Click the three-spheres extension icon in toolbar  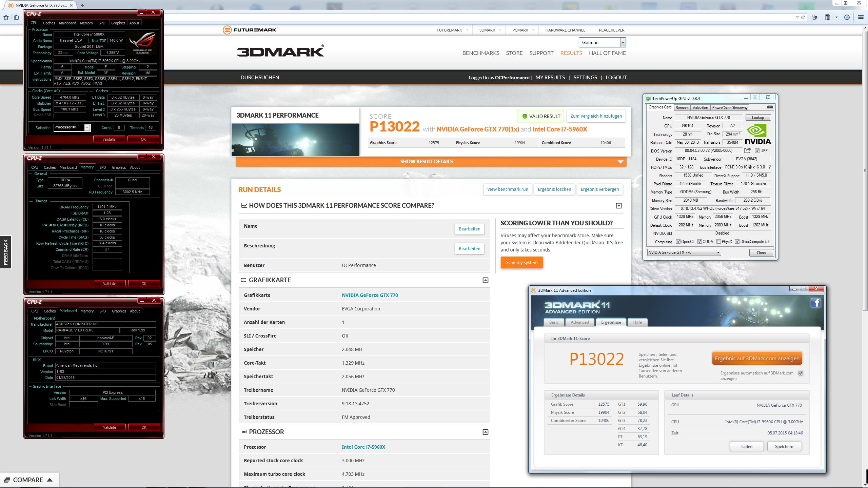(815, 17)
